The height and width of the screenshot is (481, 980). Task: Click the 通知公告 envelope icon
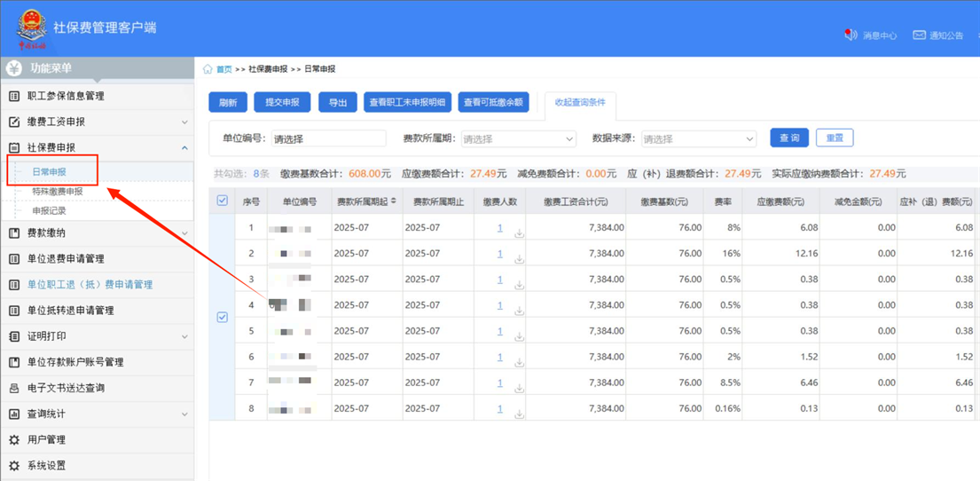919,35
